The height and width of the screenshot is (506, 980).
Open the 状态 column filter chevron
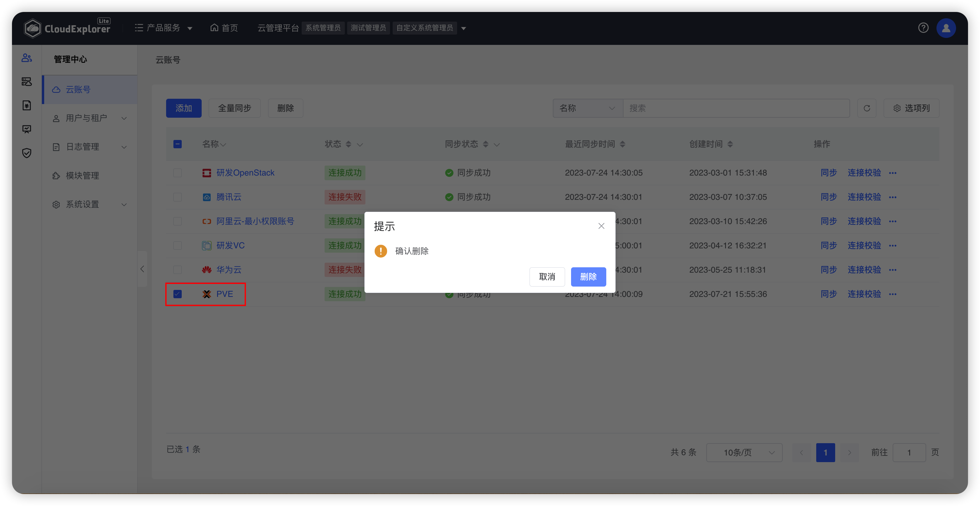click(x=360, y=145)
